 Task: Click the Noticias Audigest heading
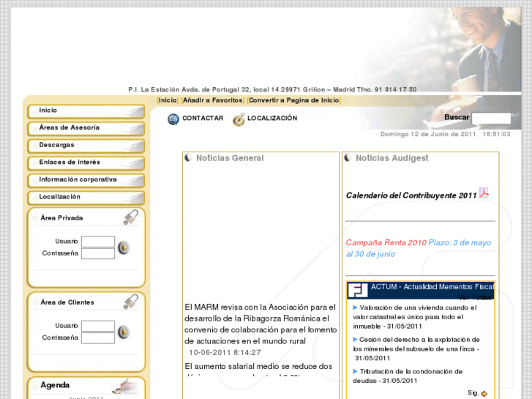392,158
